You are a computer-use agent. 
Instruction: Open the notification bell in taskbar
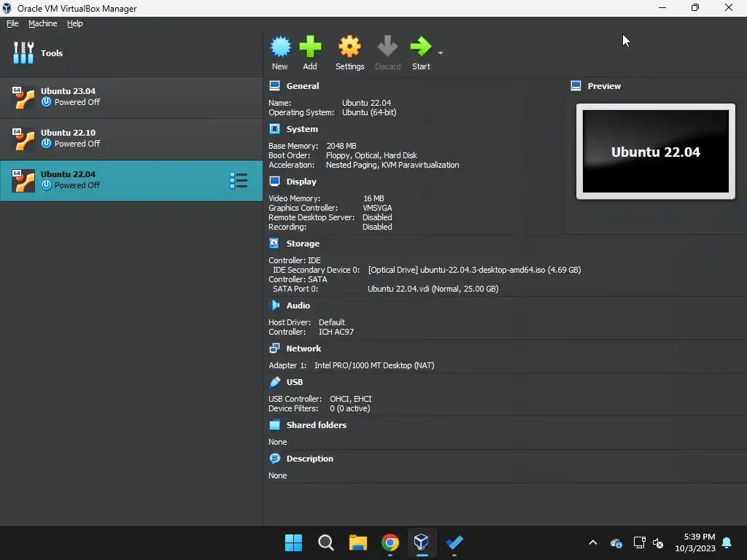point(727,542)
